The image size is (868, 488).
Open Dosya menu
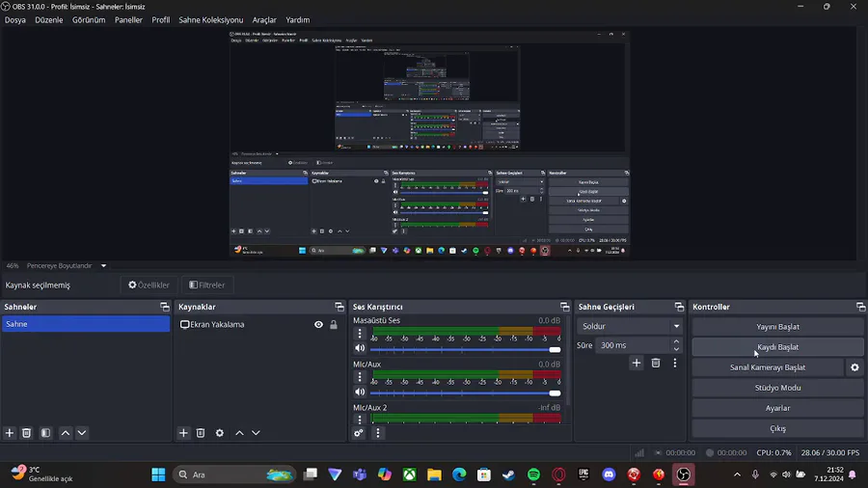pos(14,20)
